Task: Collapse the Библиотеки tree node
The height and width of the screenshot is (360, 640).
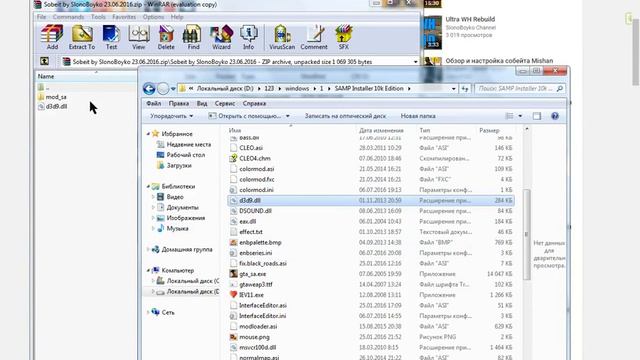Action: 148,187
